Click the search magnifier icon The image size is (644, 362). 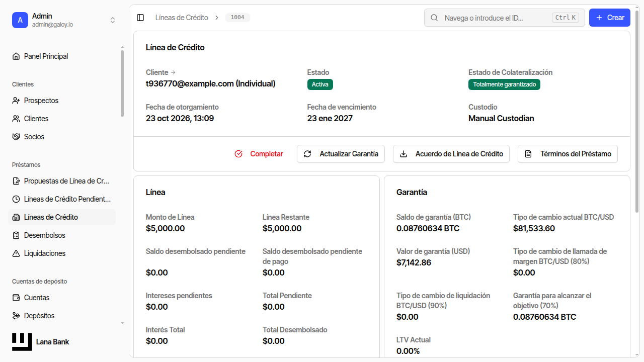[x=434, y=18]
